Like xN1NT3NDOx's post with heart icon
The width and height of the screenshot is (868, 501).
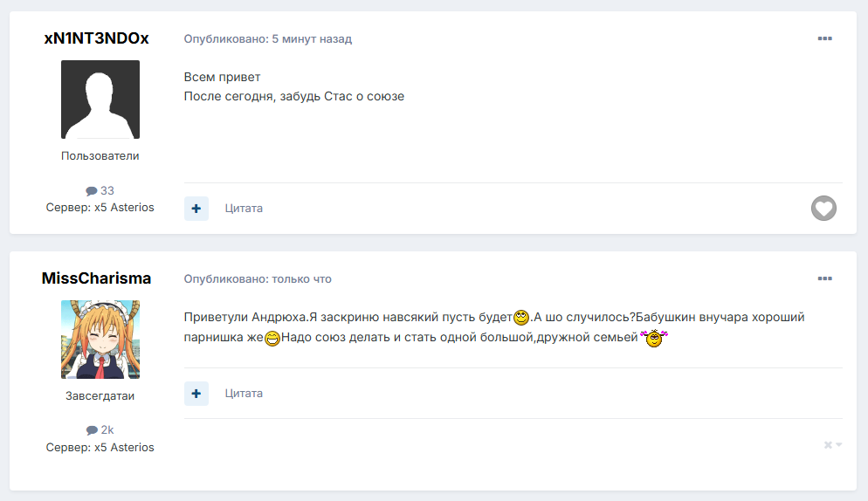pyautogui.click(x=823, y=208)
